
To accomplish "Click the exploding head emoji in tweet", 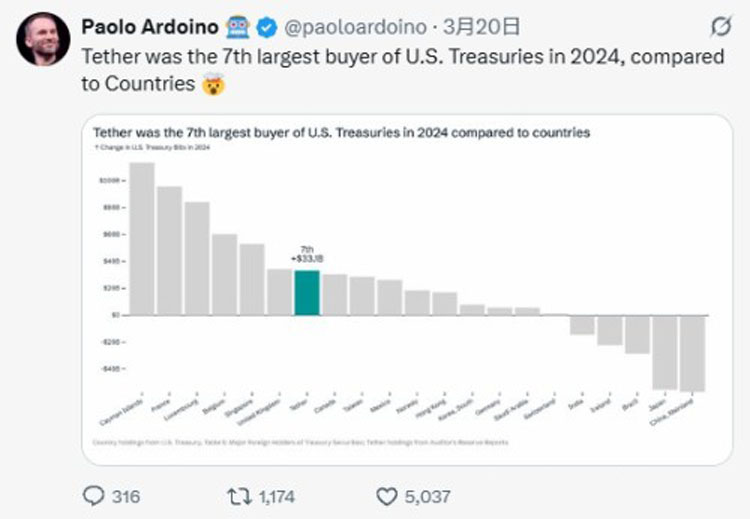I will point(213,84).
